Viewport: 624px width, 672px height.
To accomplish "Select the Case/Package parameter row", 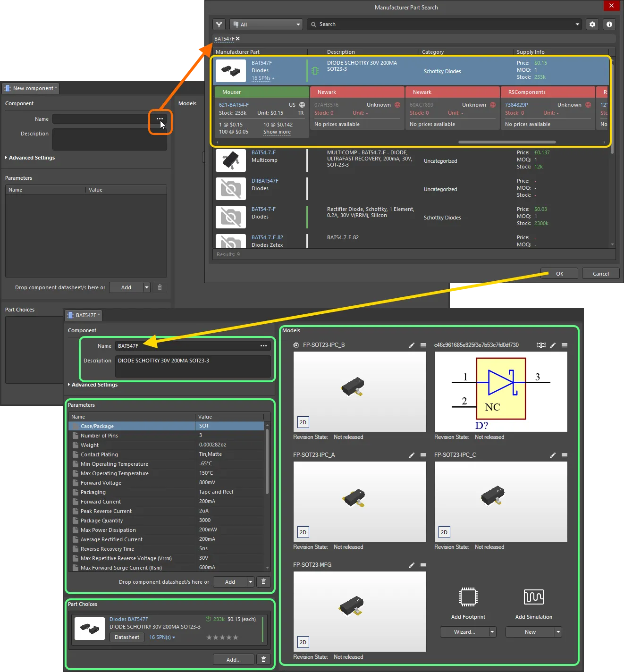I will click(166, 426).
